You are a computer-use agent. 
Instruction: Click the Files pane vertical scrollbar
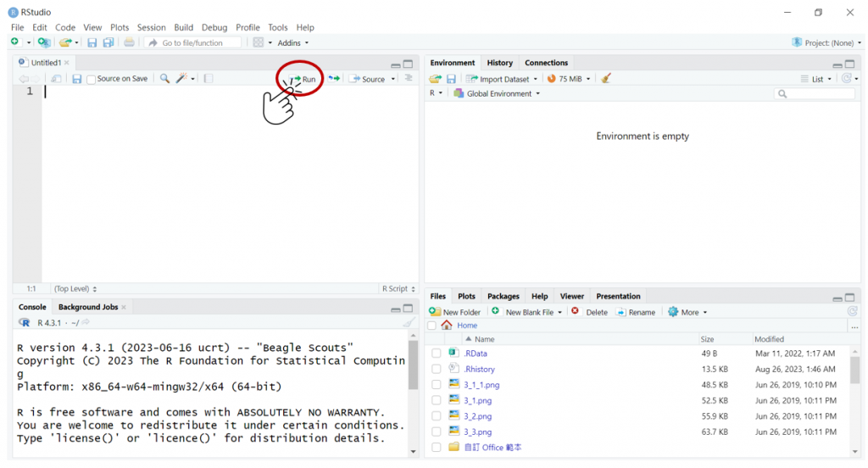pos(854,370)
